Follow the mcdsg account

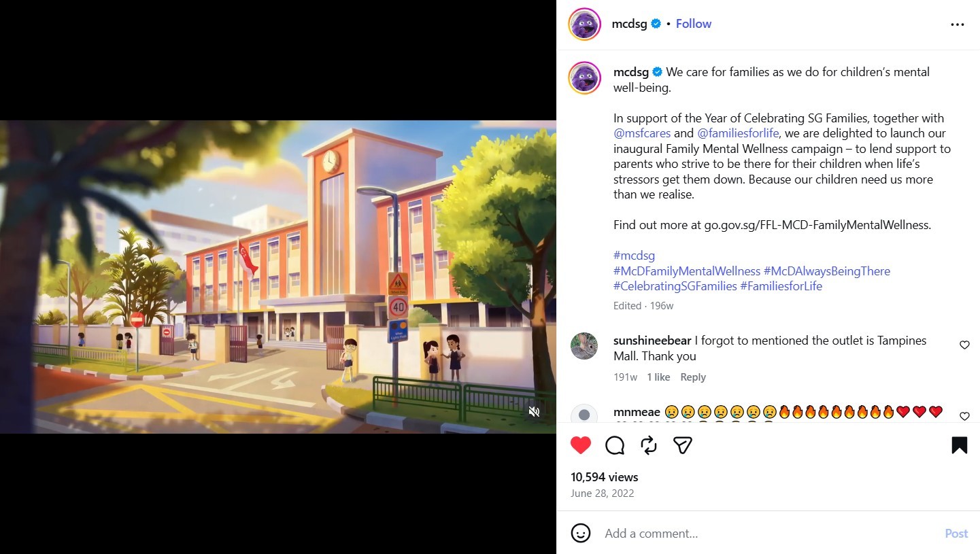694,24
